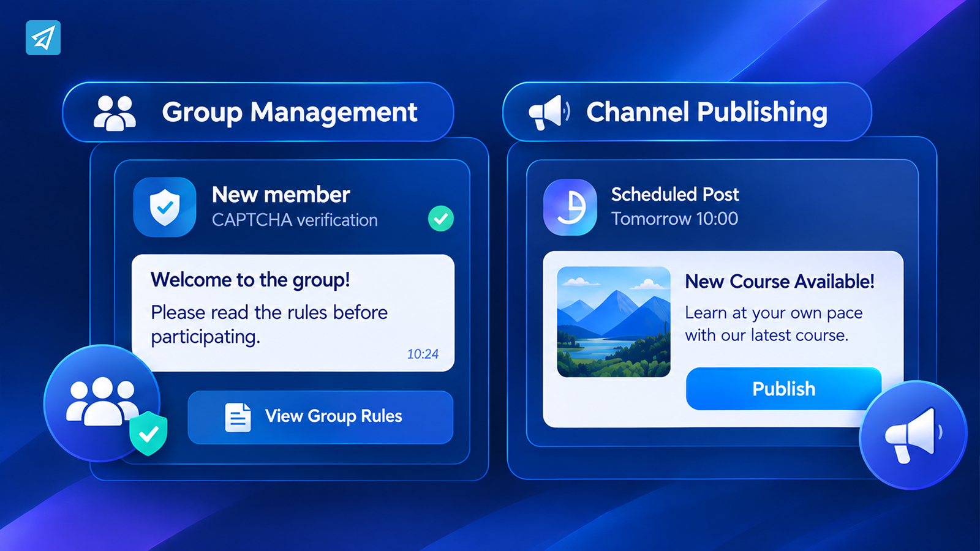Image resolution: width=980 pixels, height=551 pixels.
Task: Click the clock icon beside Scheduled Post
Action: (570, 208)
